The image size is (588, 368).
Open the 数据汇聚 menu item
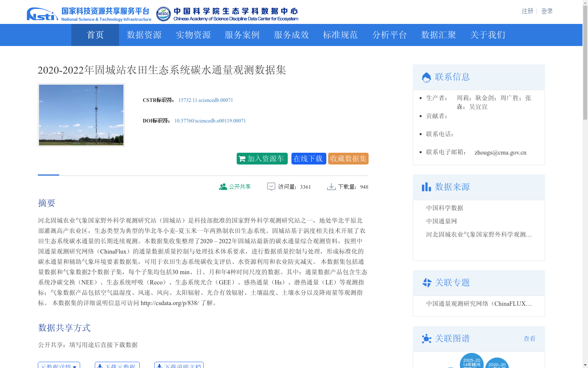(438, 35)
